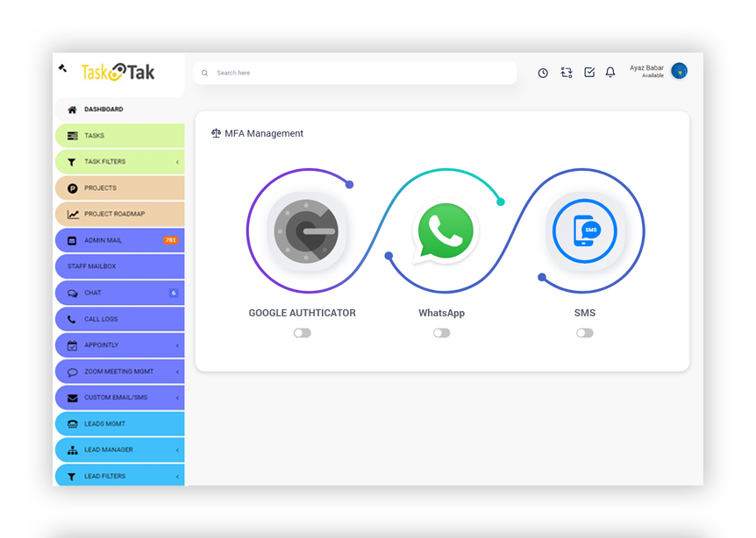
Task: Open Tasks menu item
Action: [120, 135]
